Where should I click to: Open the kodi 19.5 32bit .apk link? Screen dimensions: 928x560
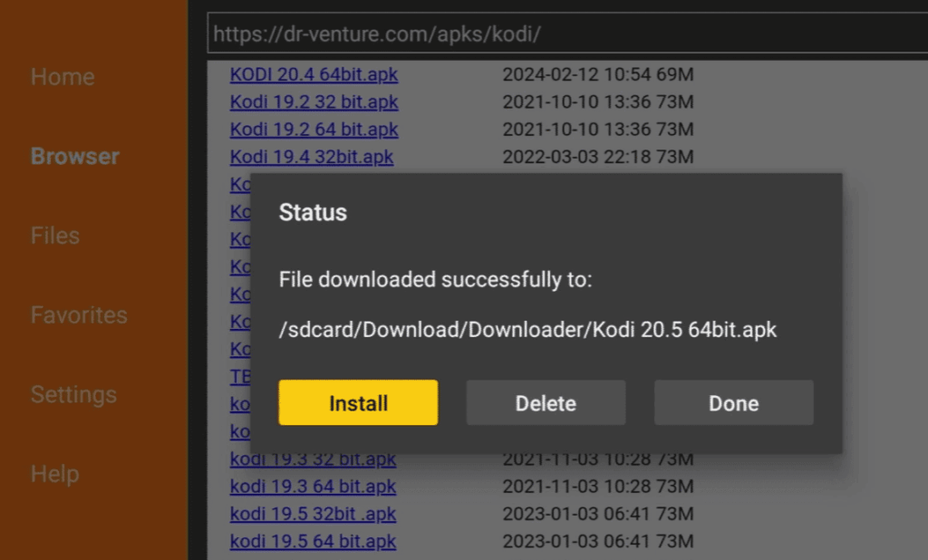[x=313, y=514]
